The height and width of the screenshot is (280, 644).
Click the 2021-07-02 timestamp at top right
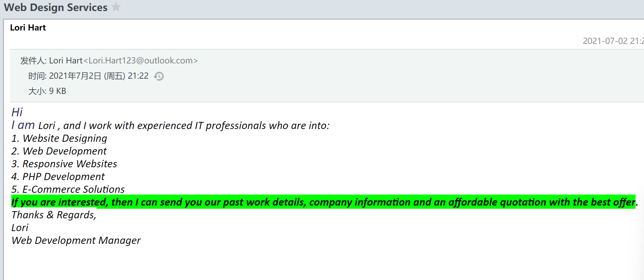click(612, 41)
